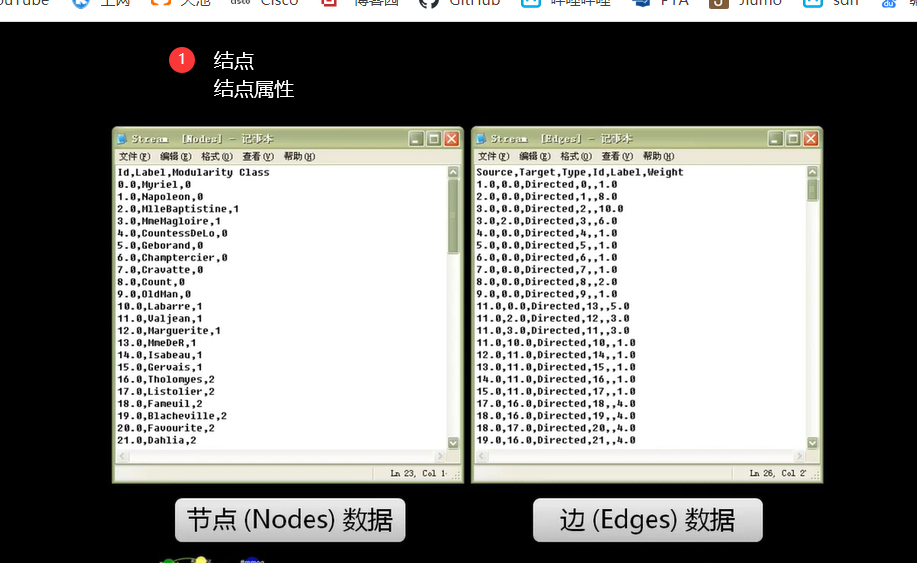
Task: Click the Nodes Notepad title bar icon
Action: click(122, 139)
